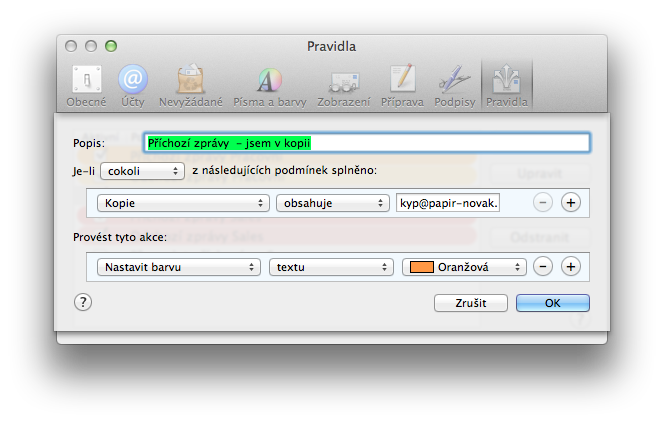Click the Zrušit cancel button

[x=471, y=303]
